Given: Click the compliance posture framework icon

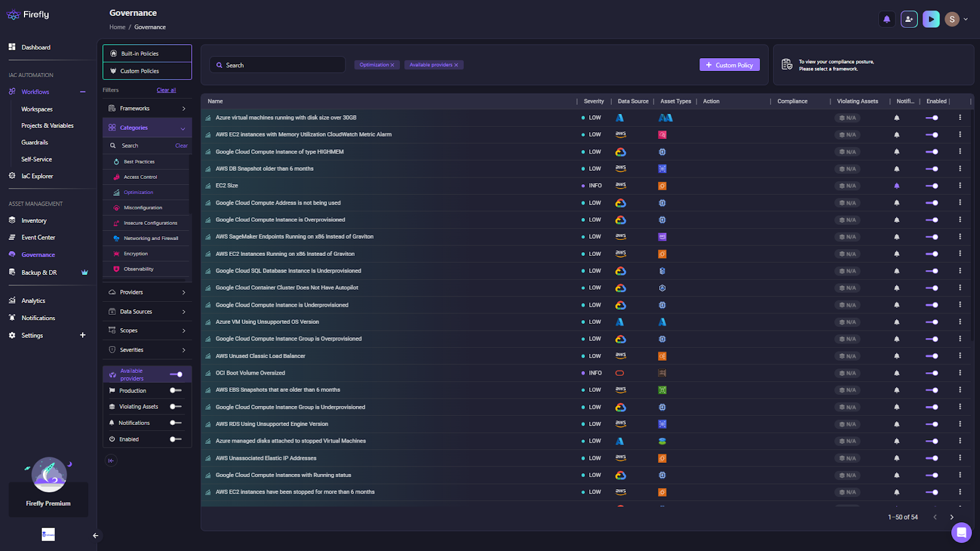Looking at the screenshot, I should [787, 64].
